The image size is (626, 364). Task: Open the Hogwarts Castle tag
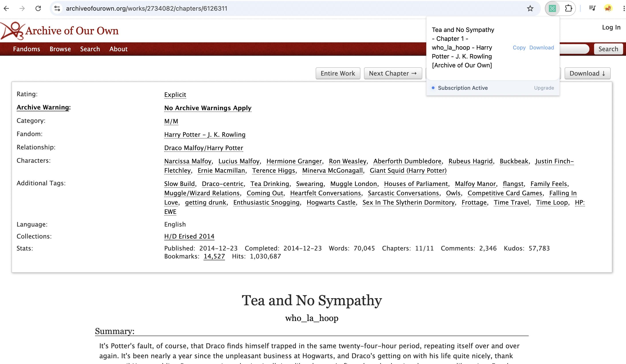tap(331, 202)
